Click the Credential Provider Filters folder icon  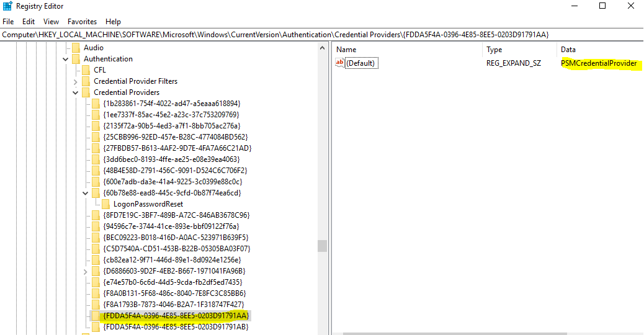point(86,81)
